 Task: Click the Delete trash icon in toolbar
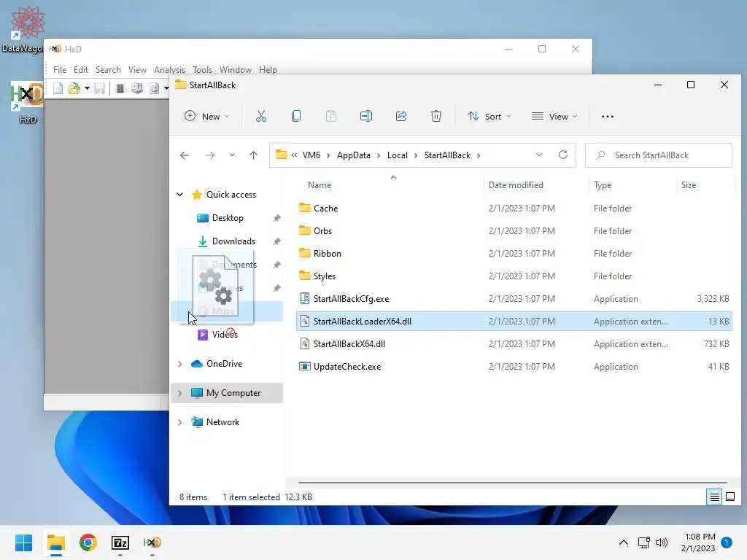pyautogui.click(x=436, y=116)
